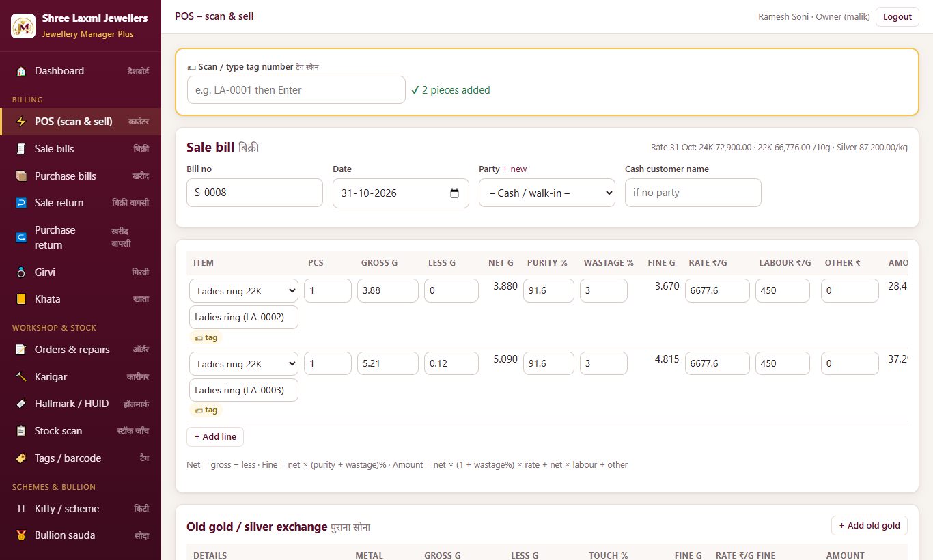The height and width of the screenshot is (560, 933).
Task: Click the + new party link
Action: (514, 169)
